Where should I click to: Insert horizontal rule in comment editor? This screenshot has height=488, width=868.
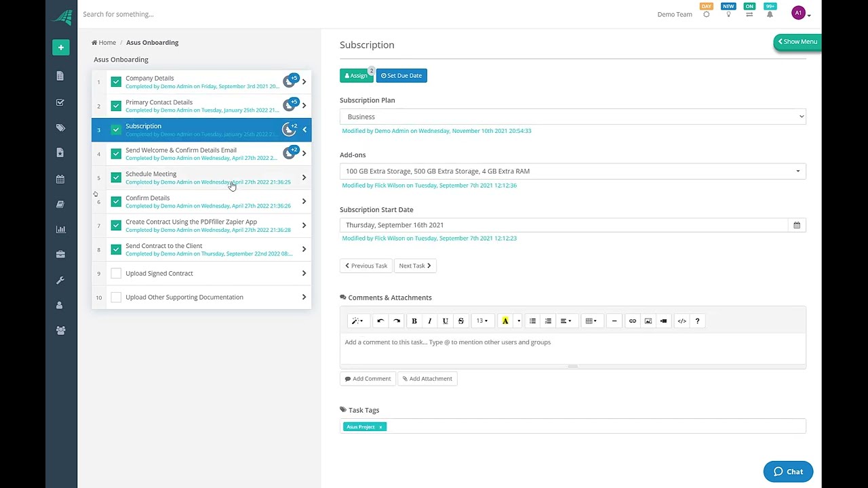pyautogui.click(x=614, y=321)
